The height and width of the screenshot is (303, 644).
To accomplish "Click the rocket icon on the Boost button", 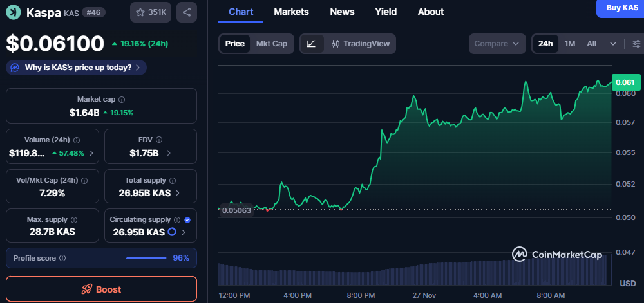I will pos(87,289).
